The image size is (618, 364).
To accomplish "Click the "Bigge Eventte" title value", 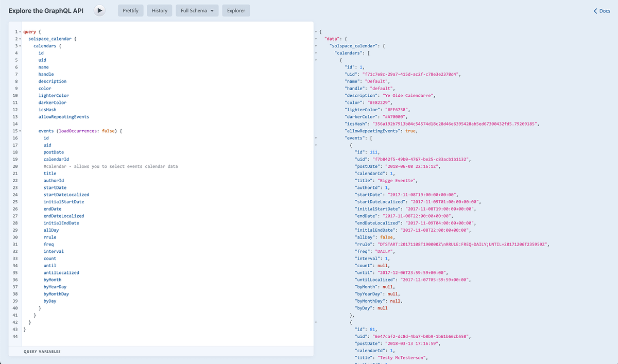I will 398,181.
